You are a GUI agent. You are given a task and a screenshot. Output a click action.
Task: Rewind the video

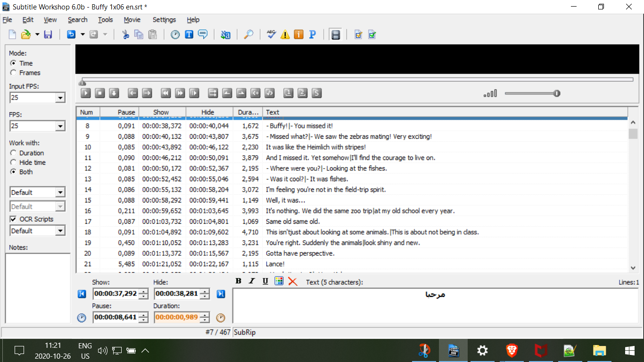(165, 93)
